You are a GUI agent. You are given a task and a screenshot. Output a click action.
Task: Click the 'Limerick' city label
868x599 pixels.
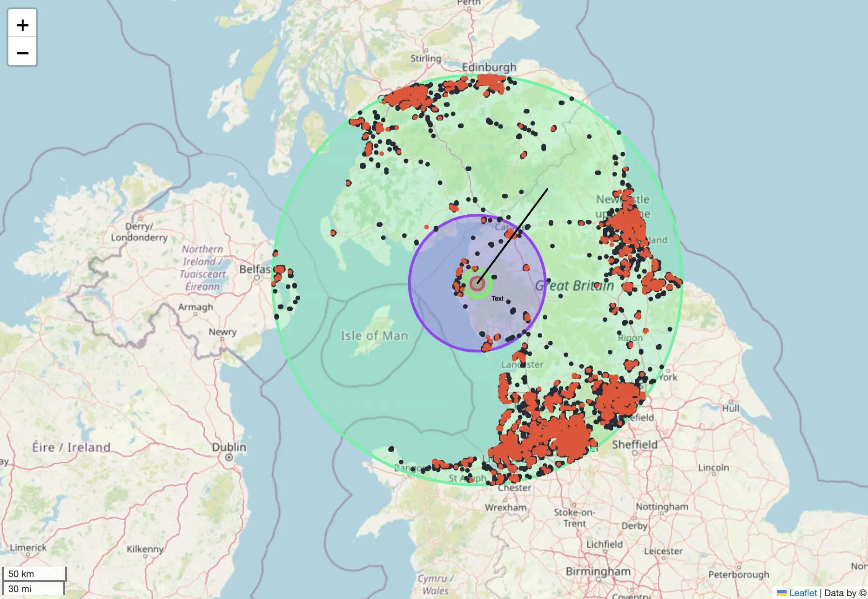click(x=28, y=547)
